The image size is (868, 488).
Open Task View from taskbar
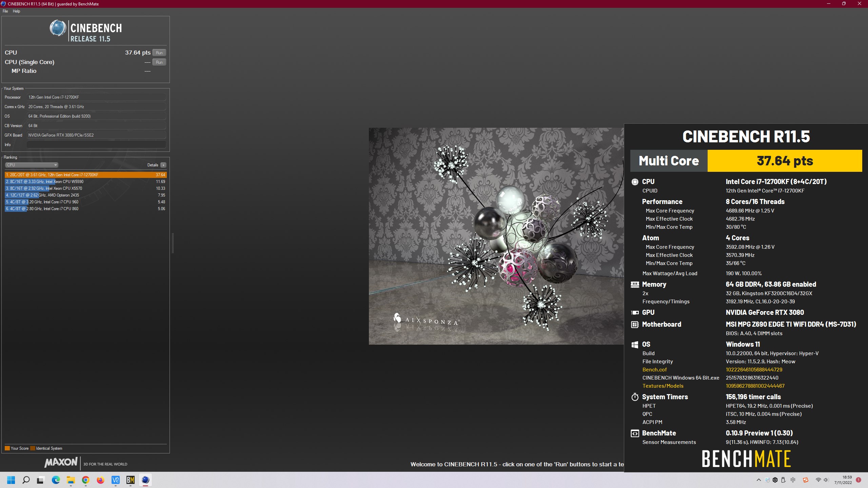pos(41,480)
